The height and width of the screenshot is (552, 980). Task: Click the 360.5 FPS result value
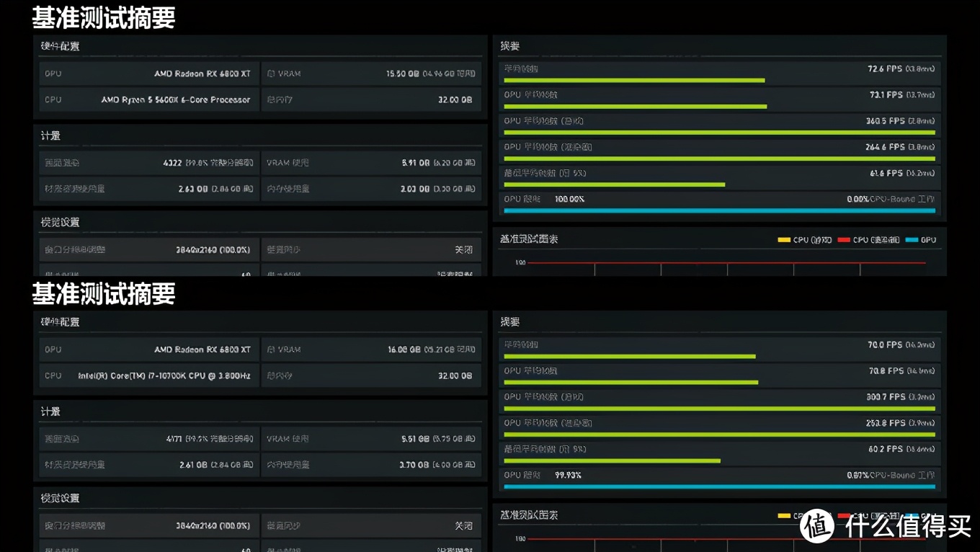pyautogui.click(x=884, y=120)
